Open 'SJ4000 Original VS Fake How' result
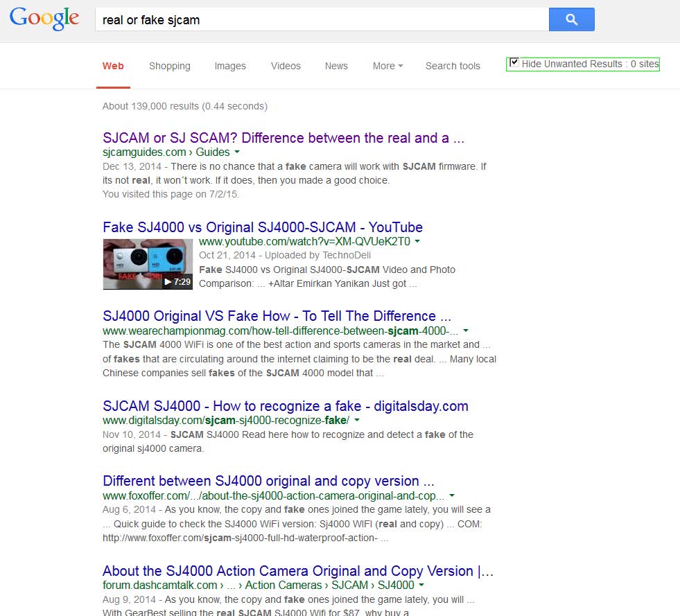Viewport: 680px width, 616px height. (x=277, y=316)
